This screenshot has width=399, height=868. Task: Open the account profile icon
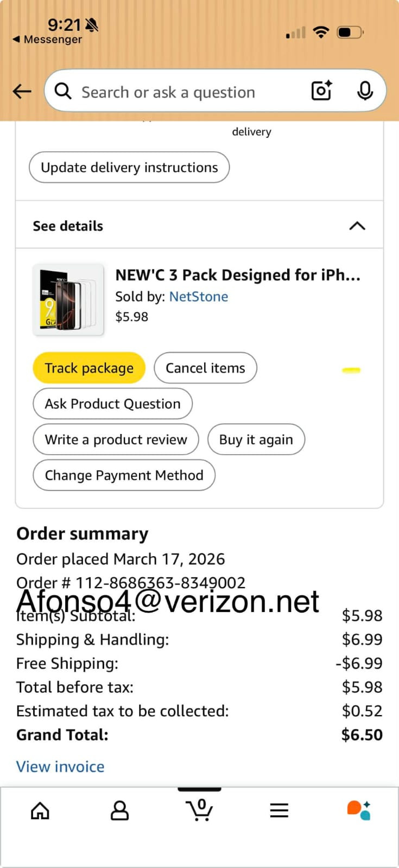(119, 810)
